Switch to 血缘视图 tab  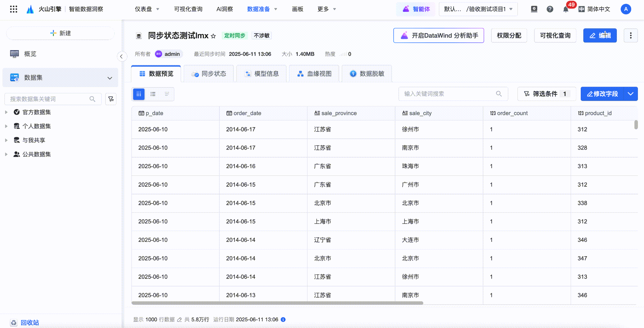pos(314,74)
